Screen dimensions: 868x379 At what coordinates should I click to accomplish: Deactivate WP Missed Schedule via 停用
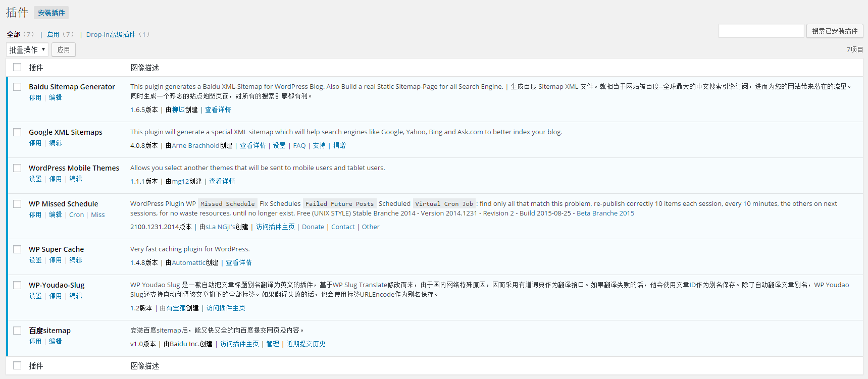tap(35, 214)
